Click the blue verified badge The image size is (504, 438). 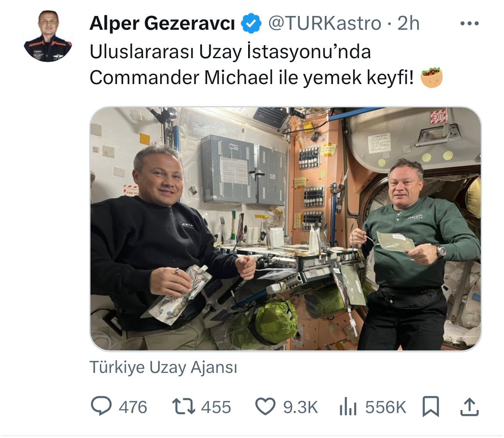point(251,23)
